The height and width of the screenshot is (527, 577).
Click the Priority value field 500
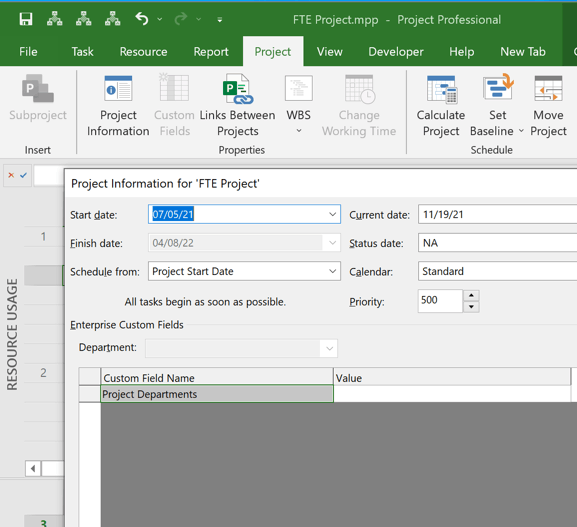440,301
